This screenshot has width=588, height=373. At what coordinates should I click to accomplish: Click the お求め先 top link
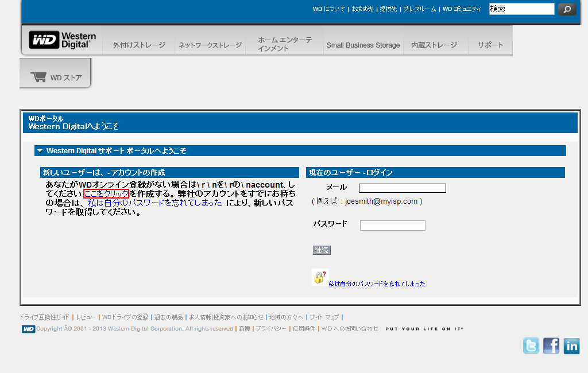point(363,9)
